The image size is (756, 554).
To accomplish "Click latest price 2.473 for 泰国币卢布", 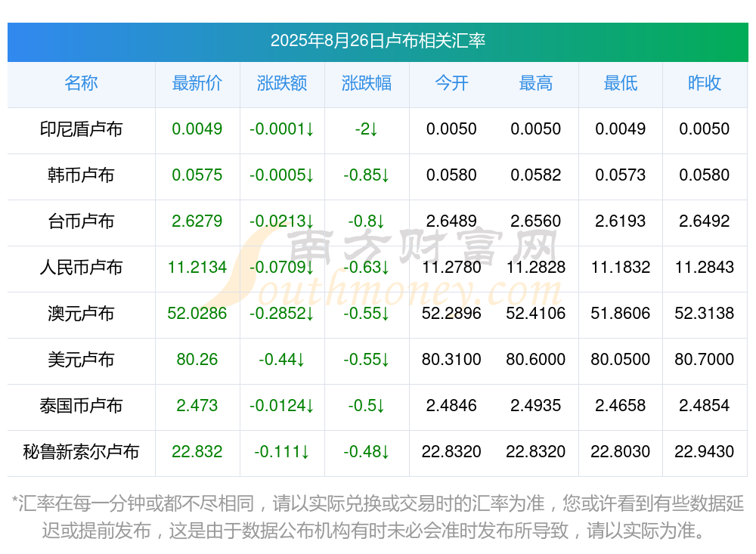I will point(197,406).
